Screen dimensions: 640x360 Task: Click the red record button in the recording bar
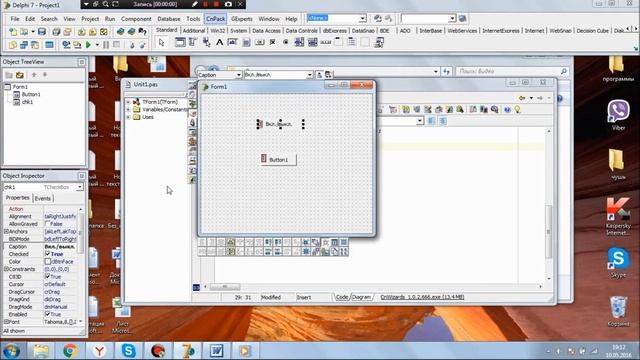216,4
